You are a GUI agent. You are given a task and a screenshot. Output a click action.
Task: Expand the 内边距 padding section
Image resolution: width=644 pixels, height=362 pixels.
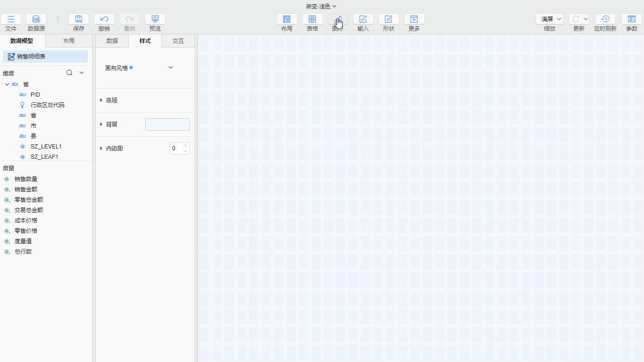(101, 148)
